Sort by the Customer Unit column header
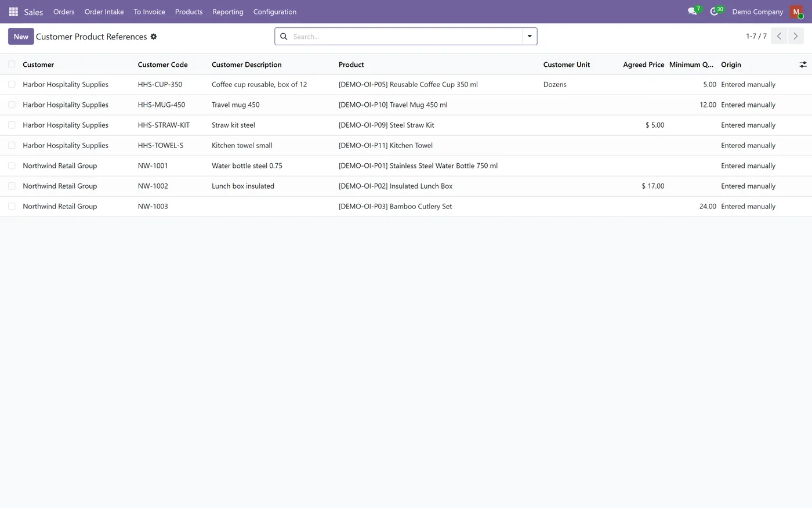The image size is (812, 508). (x=567, y=64)
